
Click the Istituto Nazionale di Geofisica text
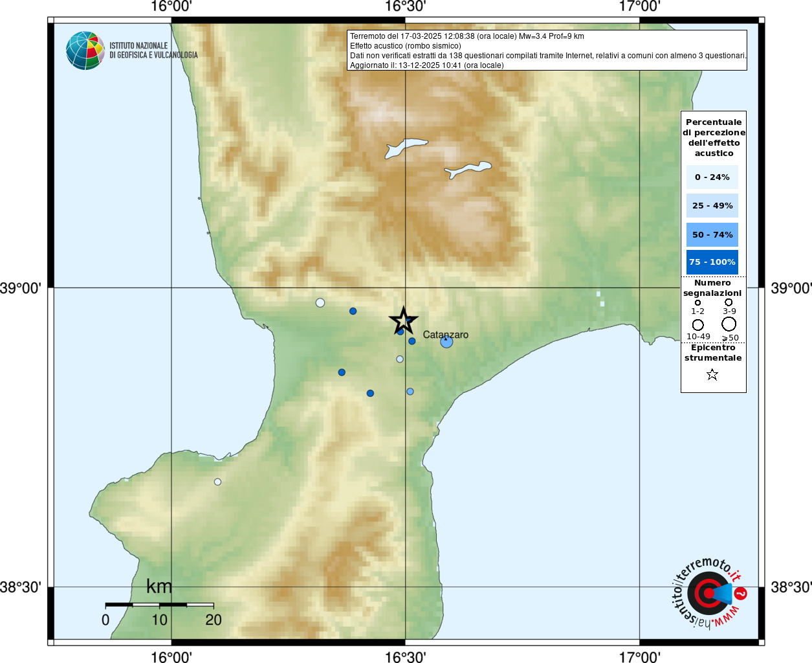point(153,51)
